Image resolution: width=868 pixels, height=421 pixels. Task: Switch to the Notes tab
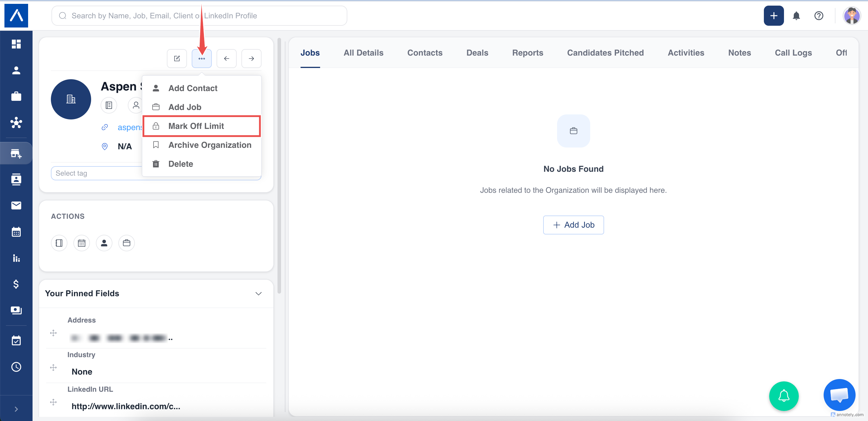pyautogui.click(x=739, y=53)
